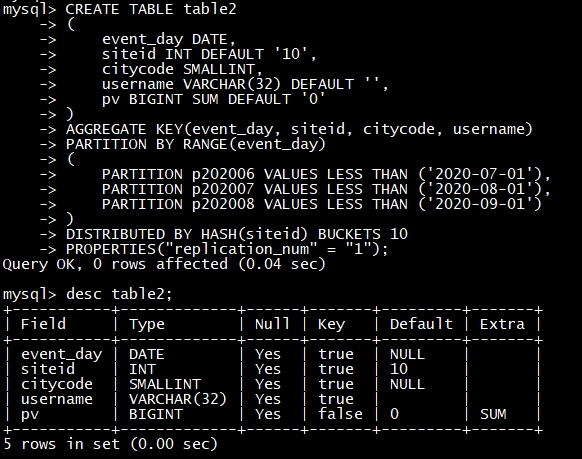Image resolution: width=582 pixels, height=459 pixels.
Task: Click the PARTITION BY RANGE(event_day) line
Action: tap(196, 144)
